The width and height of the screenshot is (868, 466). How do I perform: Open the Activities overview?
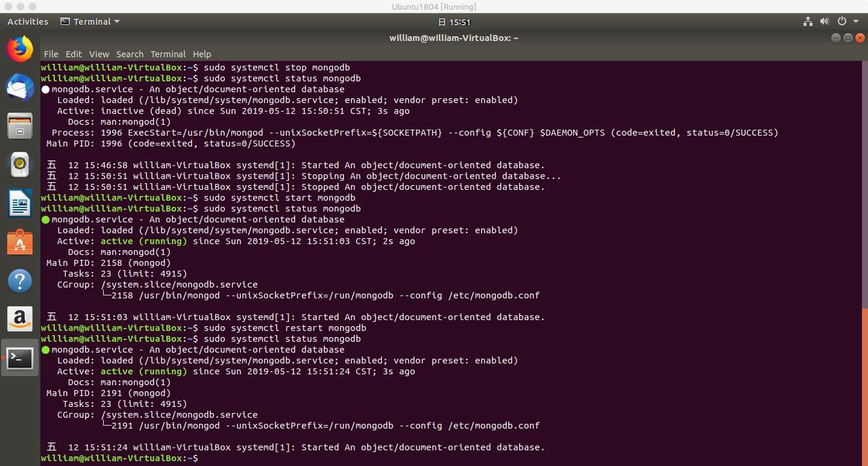(28, 22)
